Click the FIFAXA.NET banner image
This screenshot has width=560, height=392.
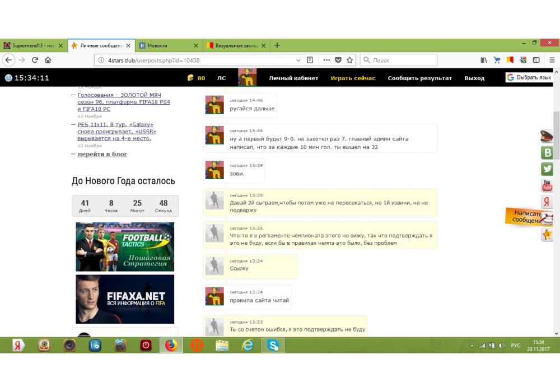[125, 299]
